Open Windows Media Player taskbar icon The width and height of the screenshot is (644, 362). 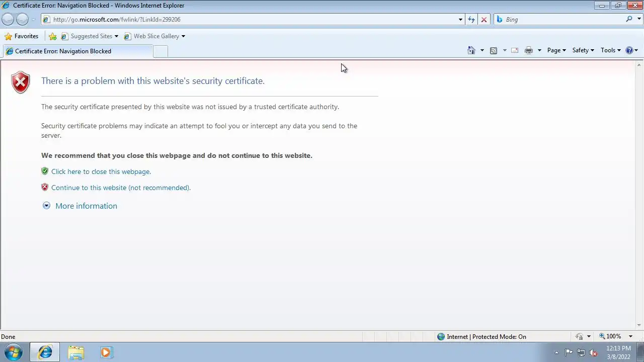click(106, 352)
